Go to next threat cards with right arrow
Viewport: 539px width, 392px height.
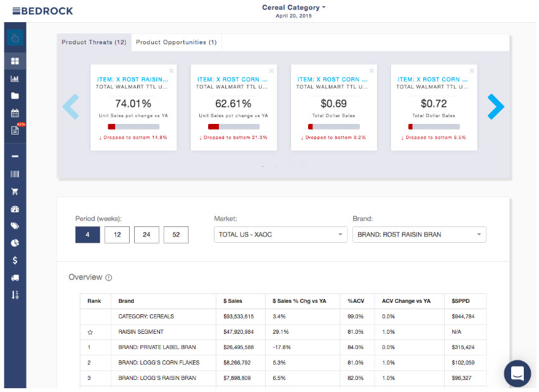[x=496, y=107]
